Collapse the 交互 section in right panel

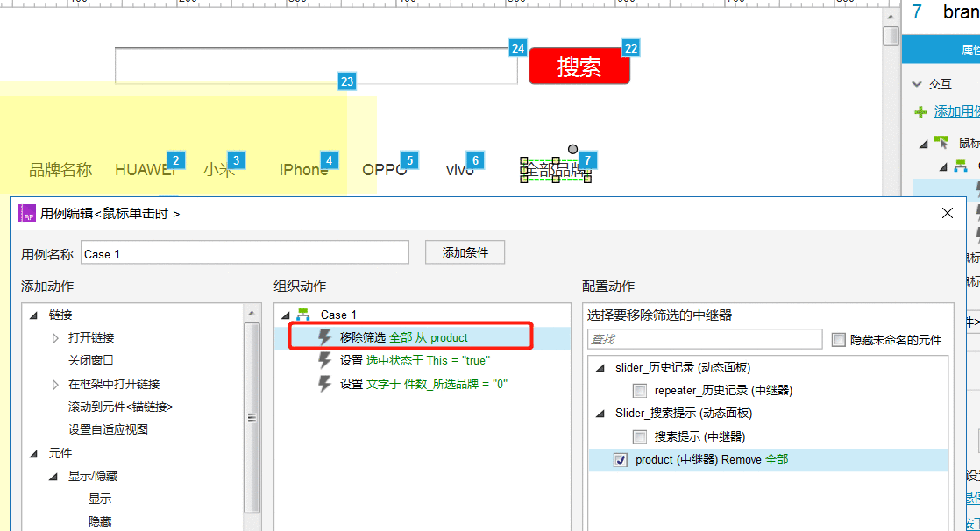917,84
